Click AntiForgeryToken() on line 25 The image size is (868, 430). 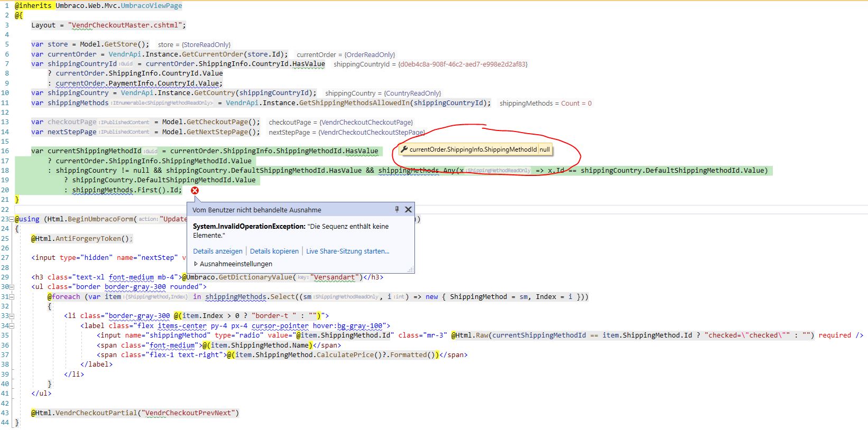click(x=92, y=239)
